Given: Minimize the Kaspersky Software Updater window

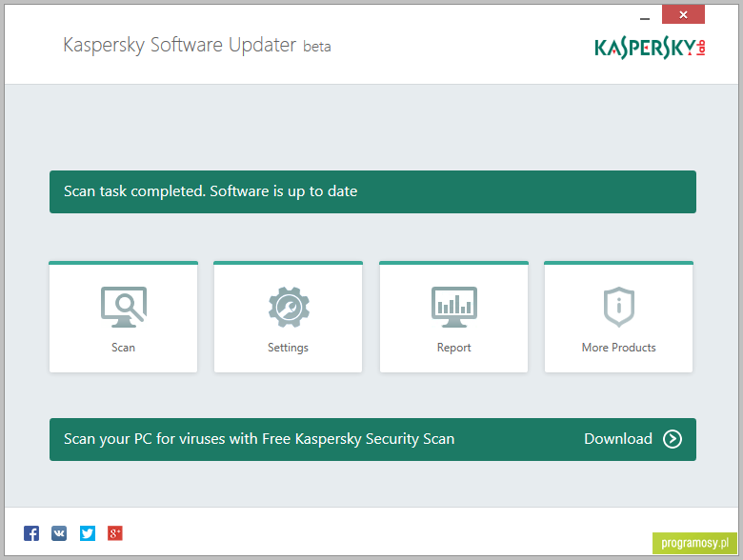Looking at the screenshot, I should pyautogui.click(x=645, y=17).
